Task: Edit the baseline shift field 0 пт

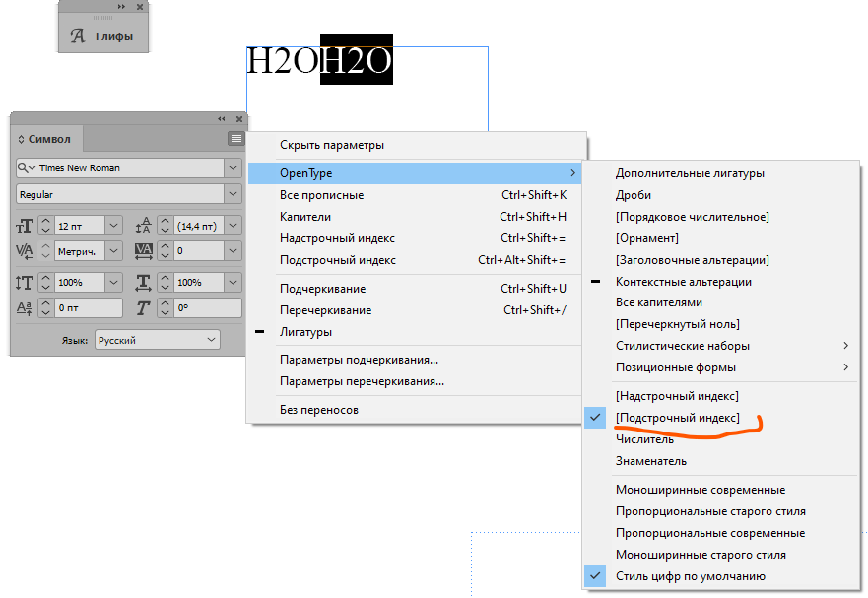Action: tap(89, 307)
